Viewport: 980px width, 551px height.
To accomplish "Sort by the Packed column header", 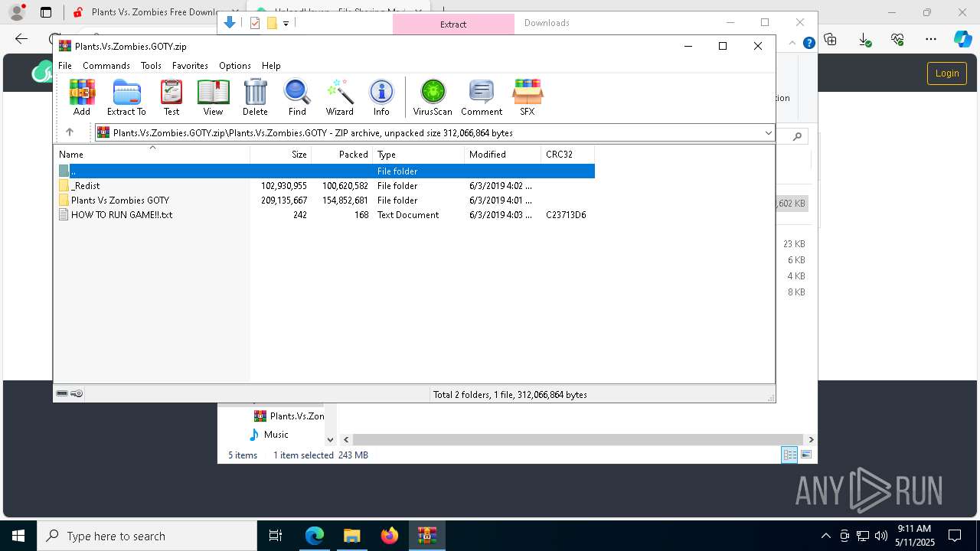I will [x=342, y=154].
